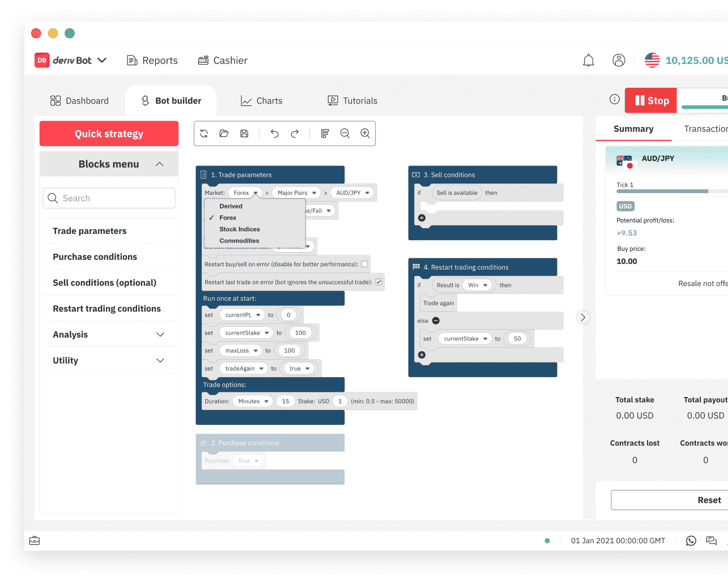Open the notifications bell
Screen dimensions: 728x580
pyautogui.click(x=589, y=61)
